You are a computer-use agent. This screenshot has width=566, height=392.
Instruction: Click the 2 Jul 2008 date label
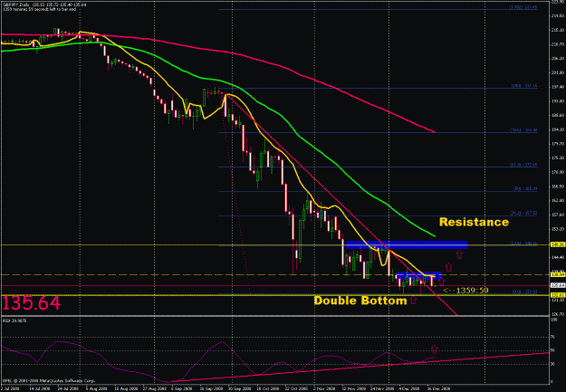click(9, 388)
